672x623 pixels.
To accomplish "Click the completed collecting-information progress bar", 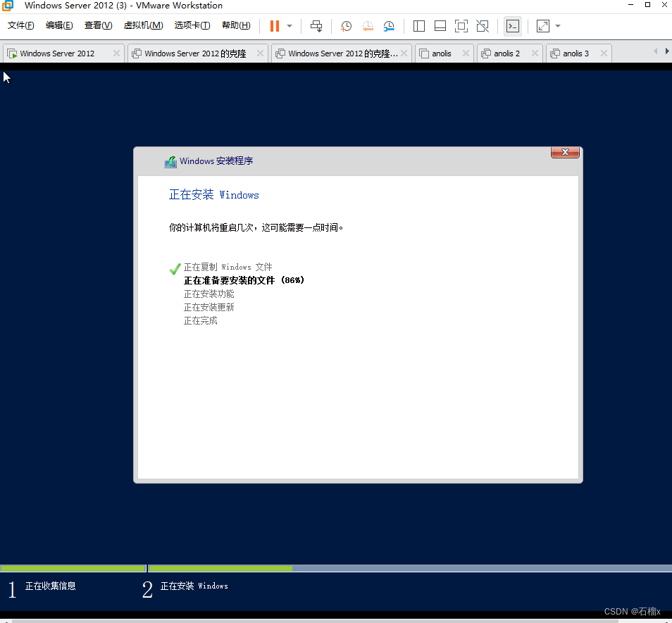I will [73, 568].
